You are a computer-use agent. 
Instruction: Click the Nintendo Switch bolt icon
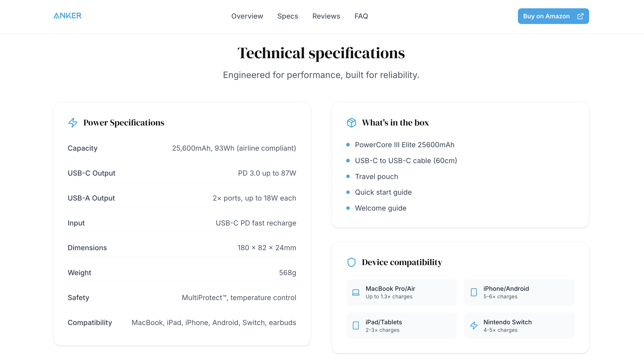[x=474, y=326]
